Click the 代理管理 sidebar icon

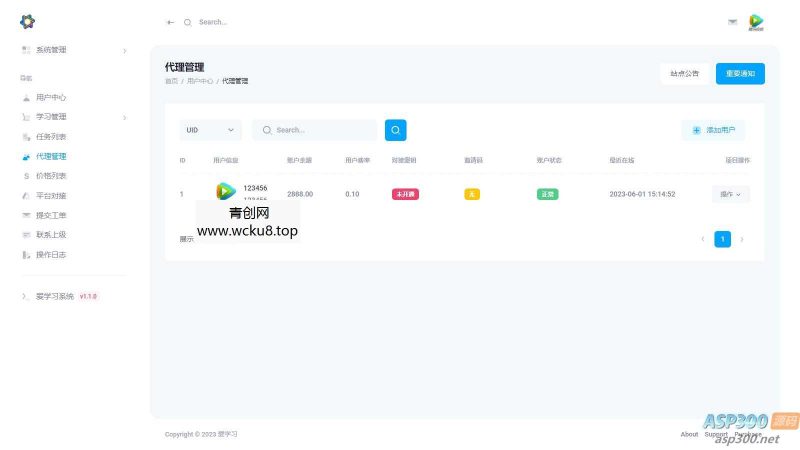pos(26,157)
